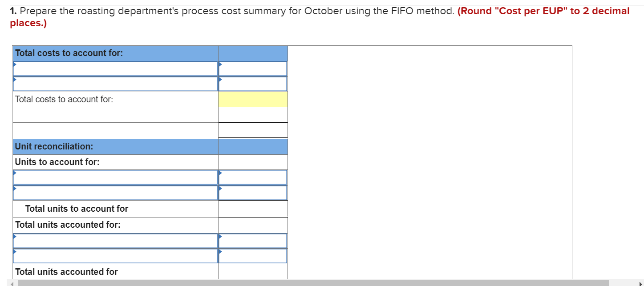Open the second dropdown under Total costs to account for
The width and height of the screenshot is (644, 286).
click(x=115, y=84)
